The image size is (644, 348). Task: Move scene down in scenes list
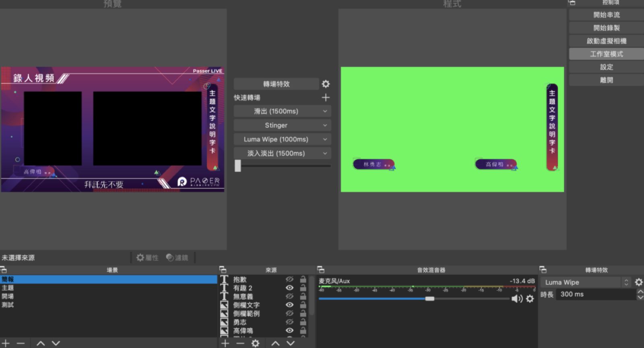[56, 343]
